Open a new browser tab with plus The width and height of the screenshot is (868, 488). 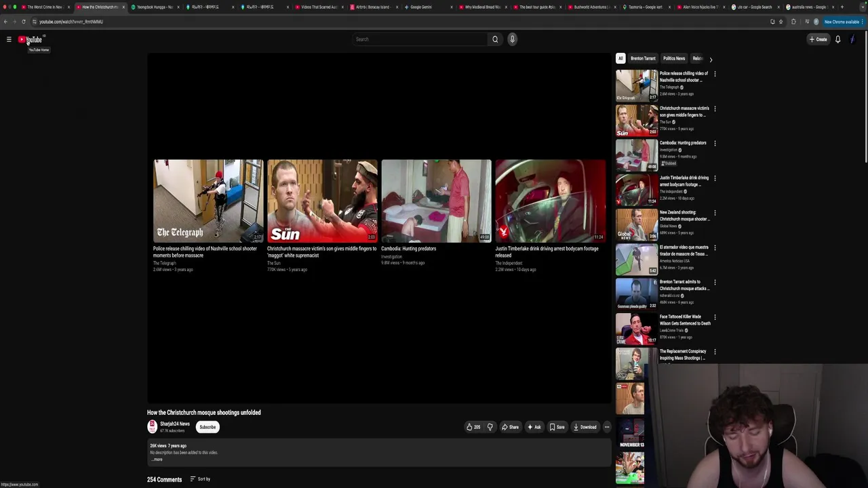(x=842, y=7)
